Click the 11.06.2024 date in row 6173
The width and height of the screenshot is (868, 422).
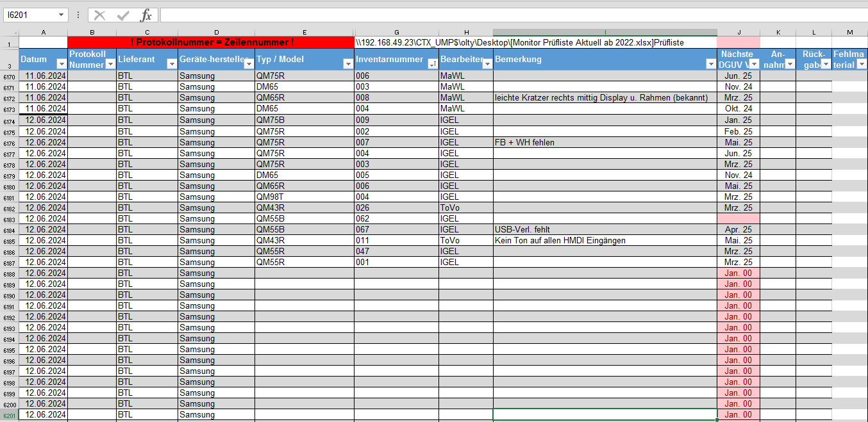pyautogui.click(x=43, y=109)
